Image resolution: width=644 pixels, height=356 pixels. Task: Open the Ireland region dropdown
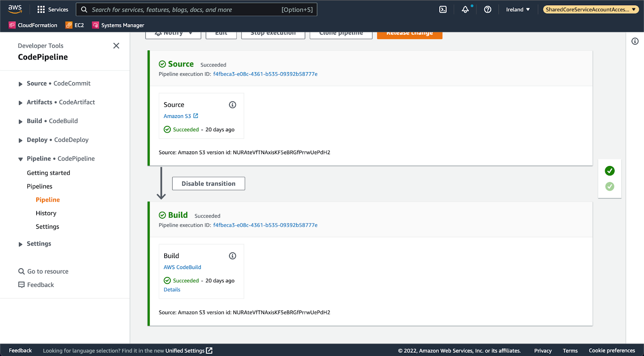518,10
